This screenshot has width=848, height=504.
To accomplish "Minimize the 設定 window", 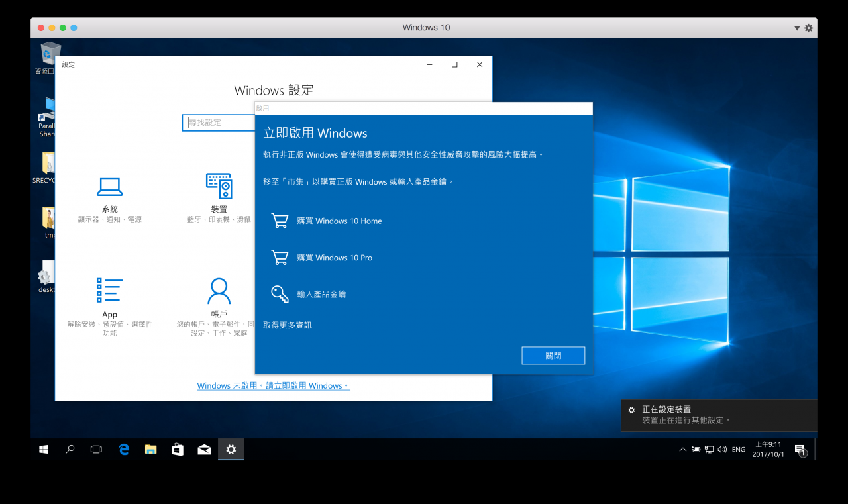I will [x=430, y=64].
